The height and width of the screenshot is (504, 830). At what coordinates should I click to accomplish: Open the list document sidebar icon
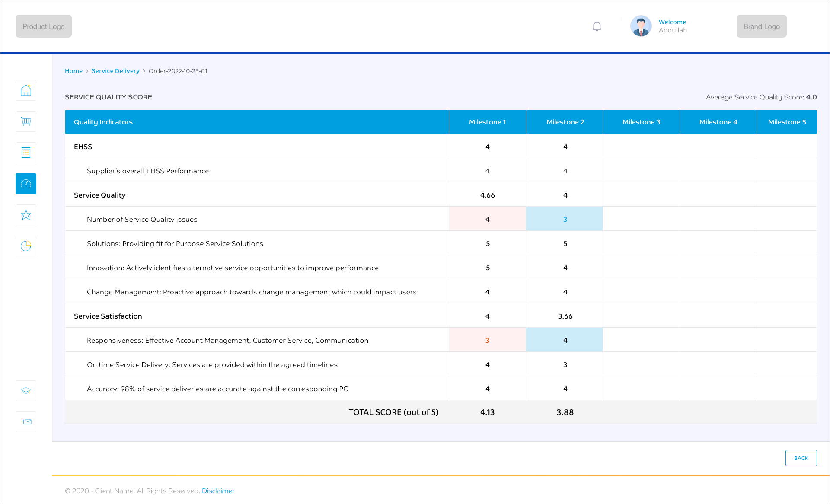[x=26, y=153]
